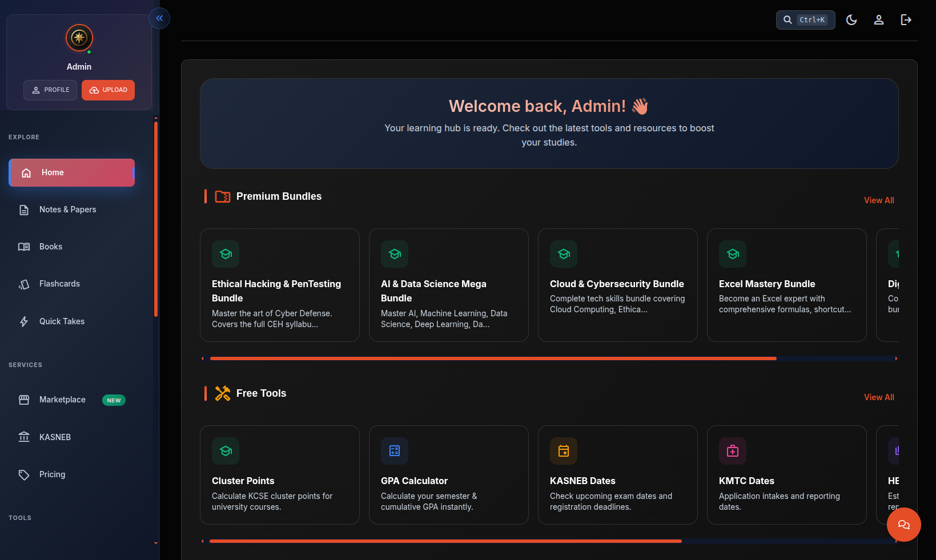
Task: Click the logout icon
Action: point(906,19)
